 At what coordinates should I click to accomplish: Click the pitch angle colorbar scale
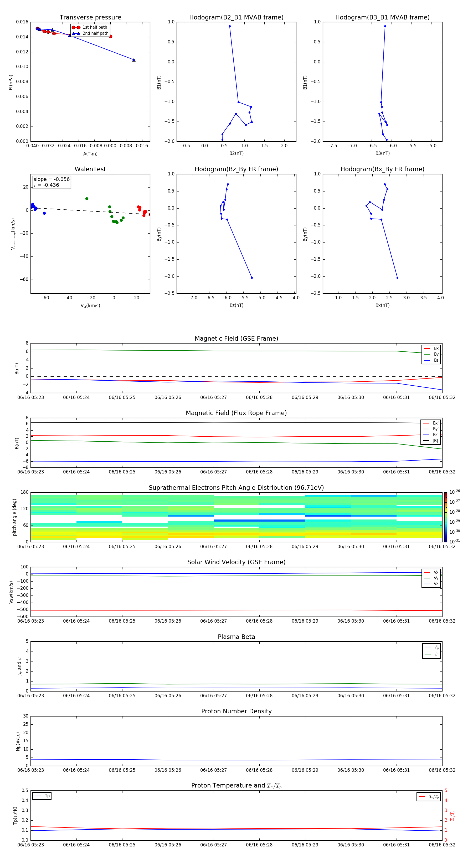click(x=445, y=517)
